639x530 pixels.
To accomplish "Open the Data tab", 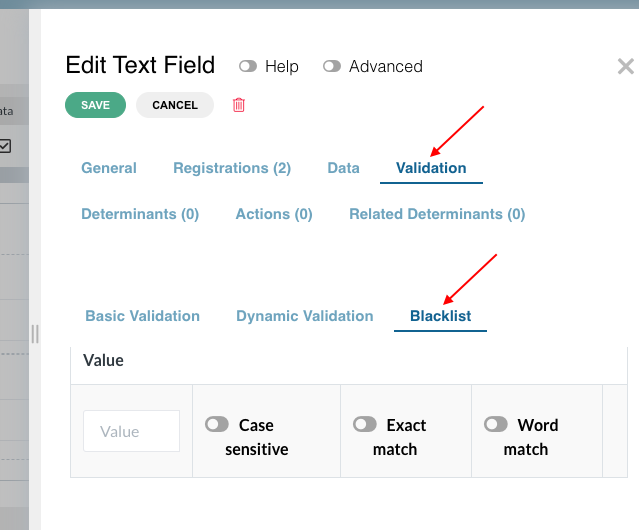I will pyautogui.click(x=344, y=168).
